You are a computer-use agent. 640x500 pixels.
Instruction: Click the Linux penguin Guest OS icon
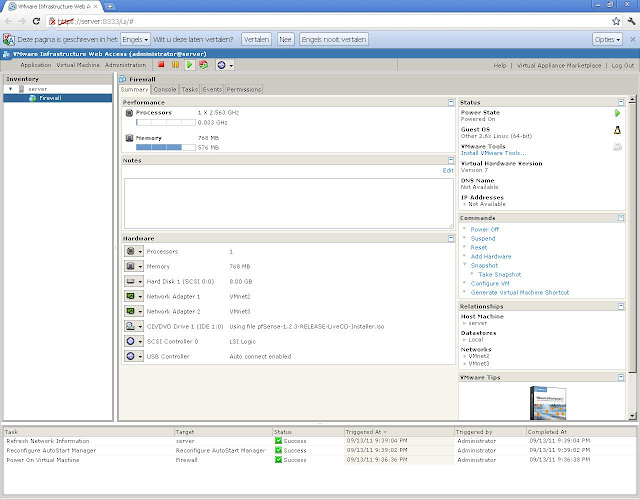617,130
